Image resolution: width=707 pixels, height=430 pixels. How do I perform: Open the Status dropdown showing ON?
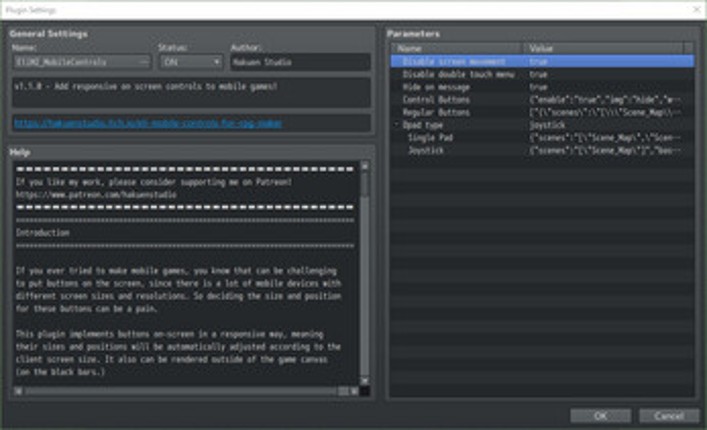point(191,62)
